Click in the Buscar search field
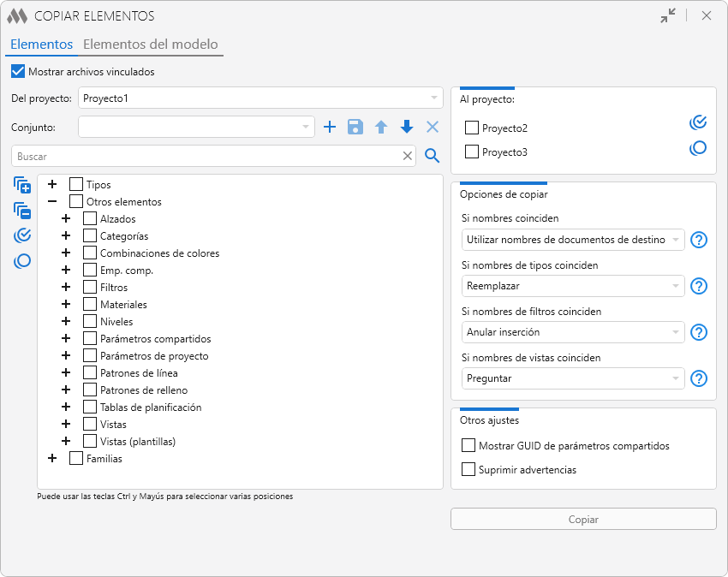Screen dimensions: 728x577 (206, 157)
